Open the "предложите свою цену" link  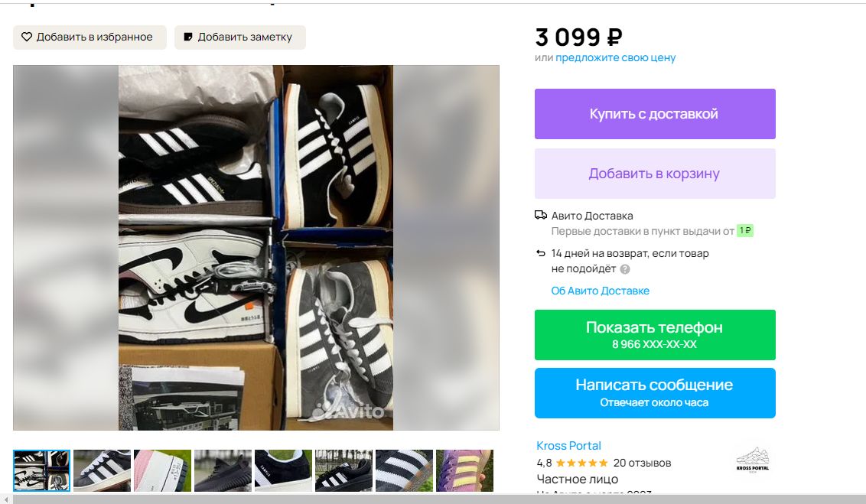point(615,57)
